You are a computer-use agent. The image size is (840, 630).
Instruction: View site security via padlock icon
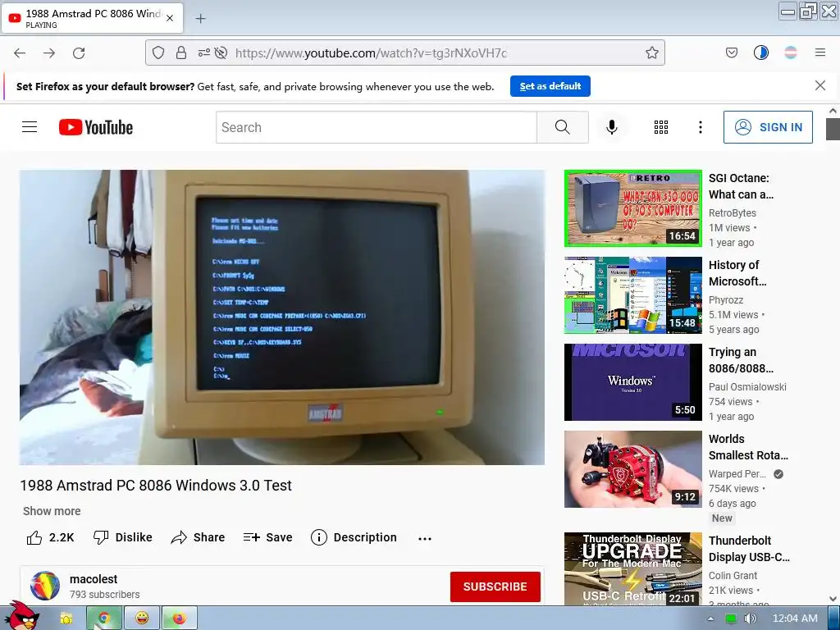click(x=181, y=52)
